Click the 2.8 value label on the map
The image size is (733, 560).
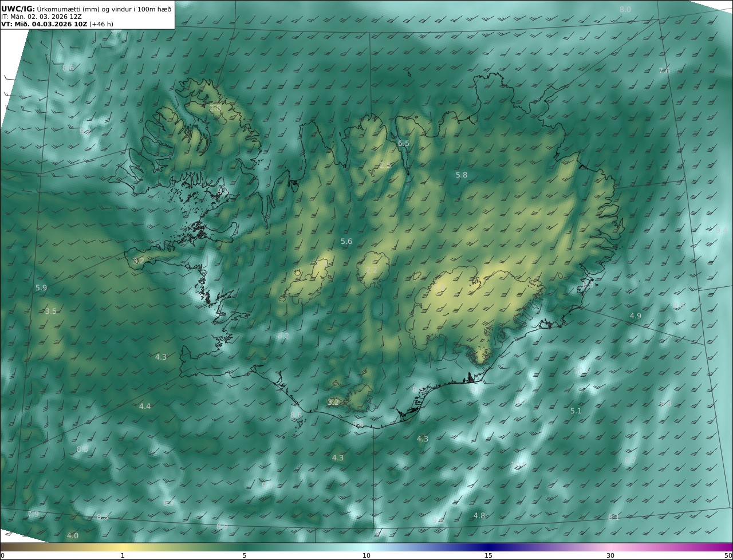(x=215, y=108)
